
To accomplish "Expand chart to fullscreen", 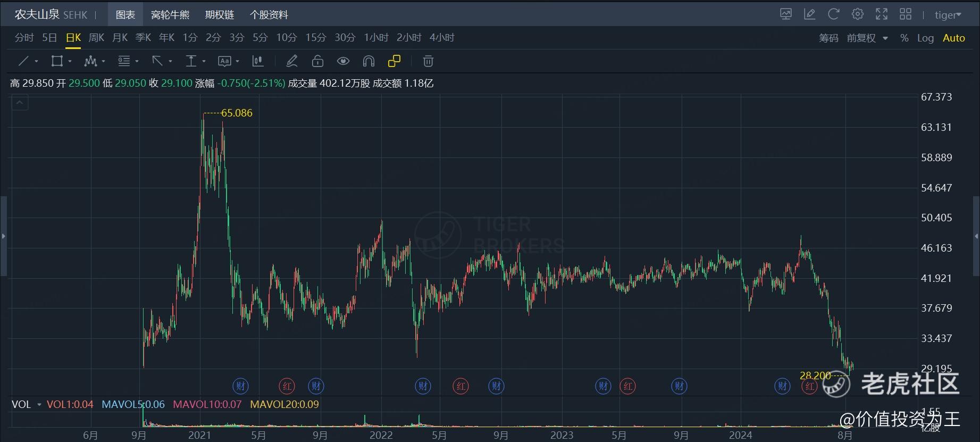I will pos(882,14).
